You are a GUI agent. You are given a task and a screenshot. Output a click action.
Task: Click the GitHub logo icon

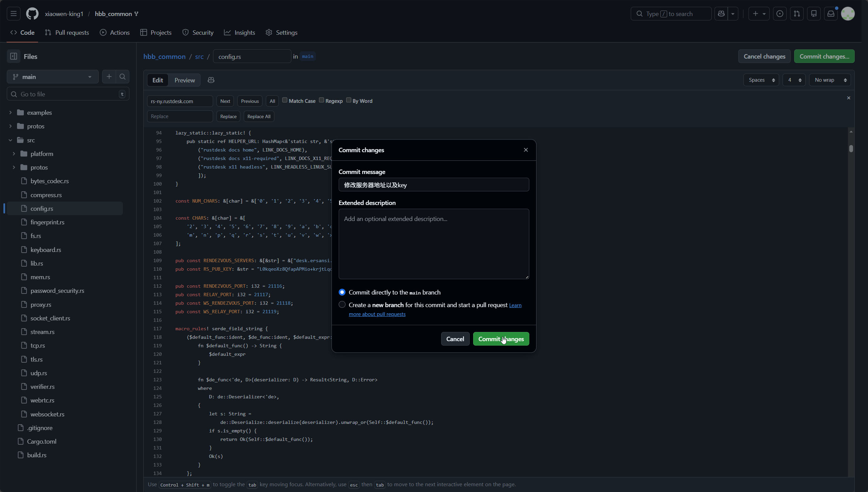pyautogui.click(x=32, y=14)
